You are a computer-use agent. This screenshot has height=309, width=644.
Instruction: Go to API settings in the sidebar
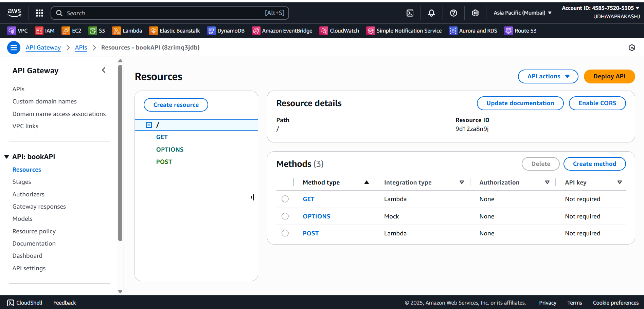point(29,268)
